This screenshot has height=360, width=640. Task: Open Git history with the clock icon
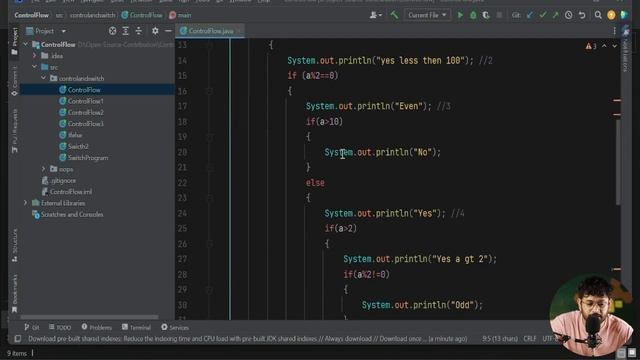pos(569,15)
